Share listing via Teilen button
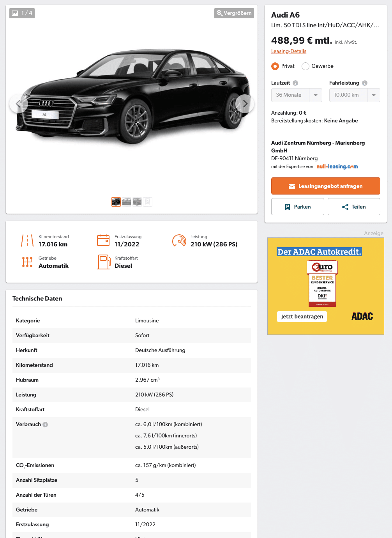392x538 pixels. [354, 207]
